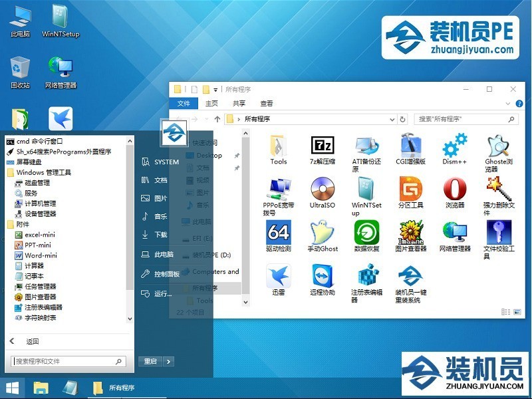Launch UltraISO
This screenshot has width=532, height=399.
322,193
